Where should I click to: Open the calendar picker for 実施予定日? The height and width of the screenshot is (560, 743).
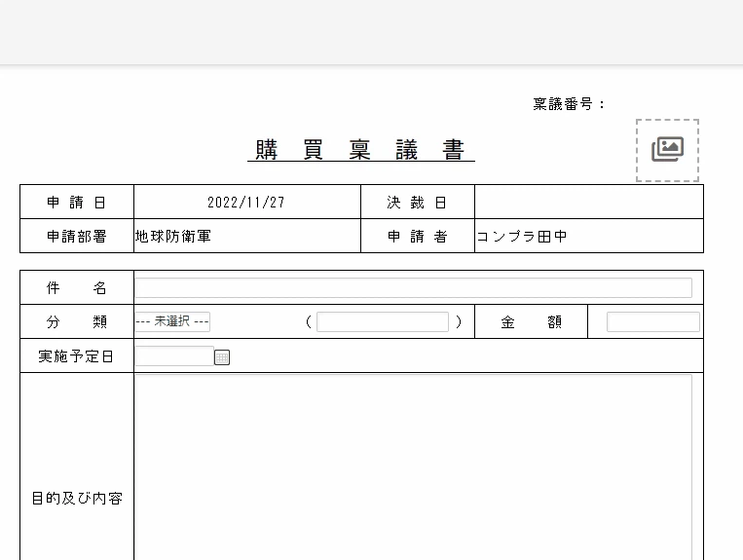click(x=222, y=357)
